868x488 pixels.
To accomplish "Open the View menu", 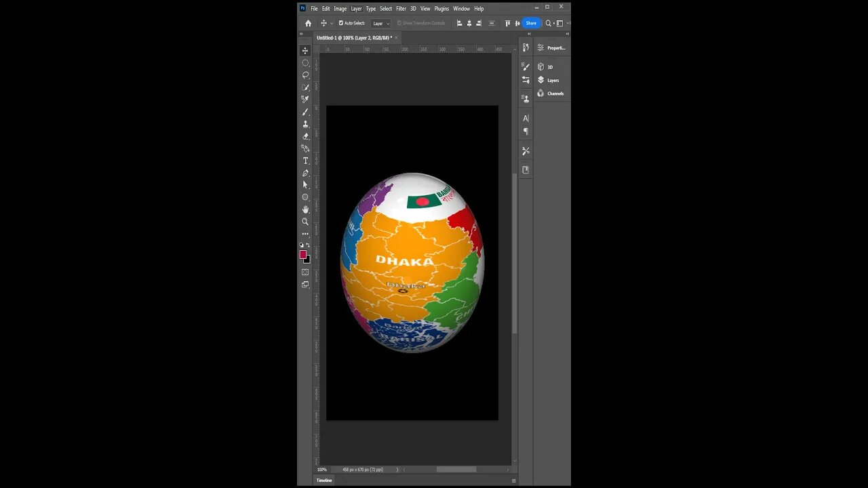I will (425, 9).
